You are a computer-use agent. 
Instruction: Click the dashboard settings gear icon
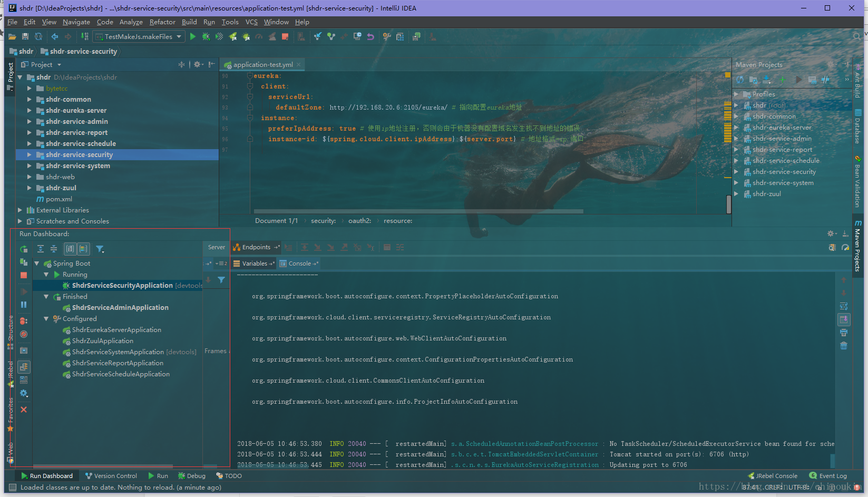[24, 393]
